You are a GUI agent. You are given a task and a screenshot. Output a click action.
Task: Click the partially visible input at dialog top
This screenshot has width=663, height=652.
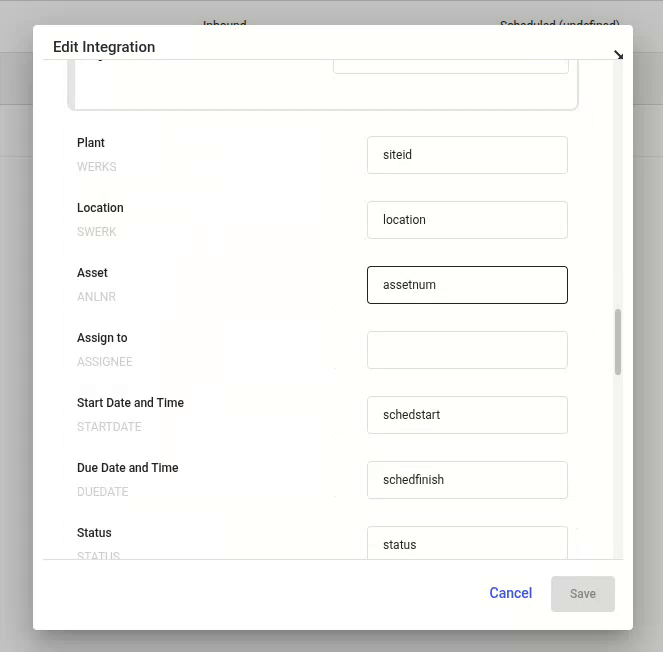click(451, 66)
